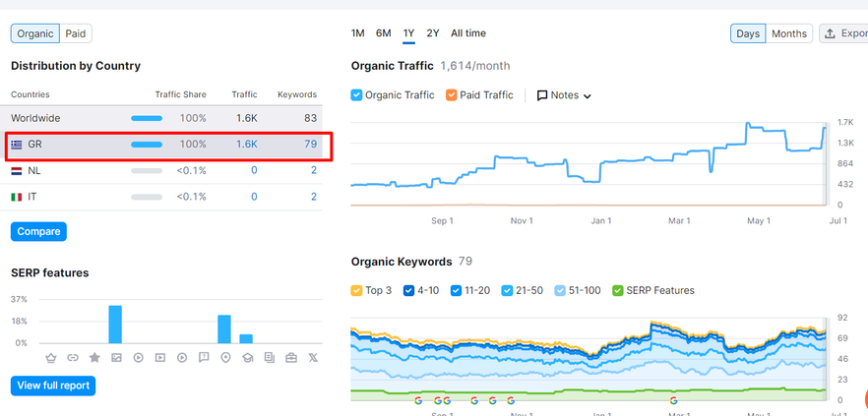Toggle the Paid Traffic checkbox
The height and width of the screenshot is (416, 868).
(452, 95)
